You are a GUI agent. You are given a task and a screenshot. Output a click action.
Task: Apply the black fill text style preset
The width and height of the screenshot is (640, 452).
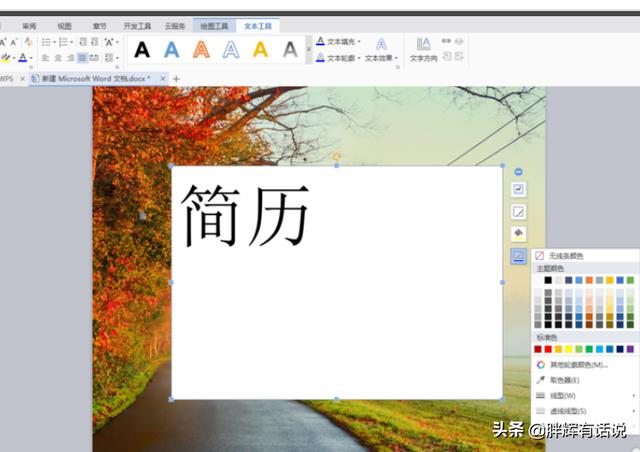[x=142, y=50]
